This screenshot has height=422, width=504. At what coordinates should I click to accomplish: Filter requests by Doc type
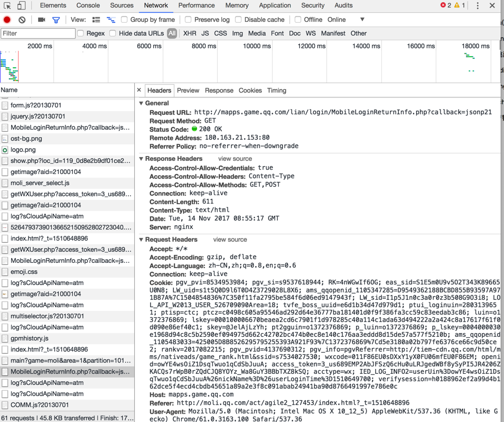click(x=295, y=33)
